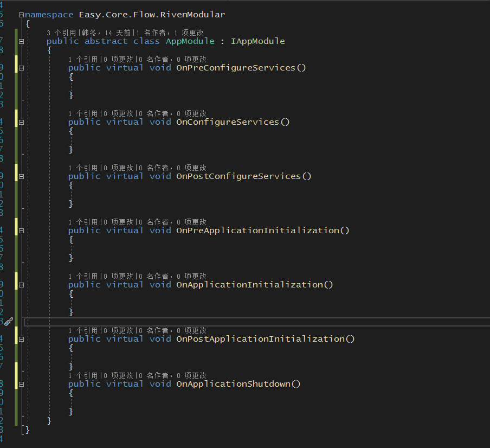Collapse the OnConfigureServices method

[x=21, y=122]
